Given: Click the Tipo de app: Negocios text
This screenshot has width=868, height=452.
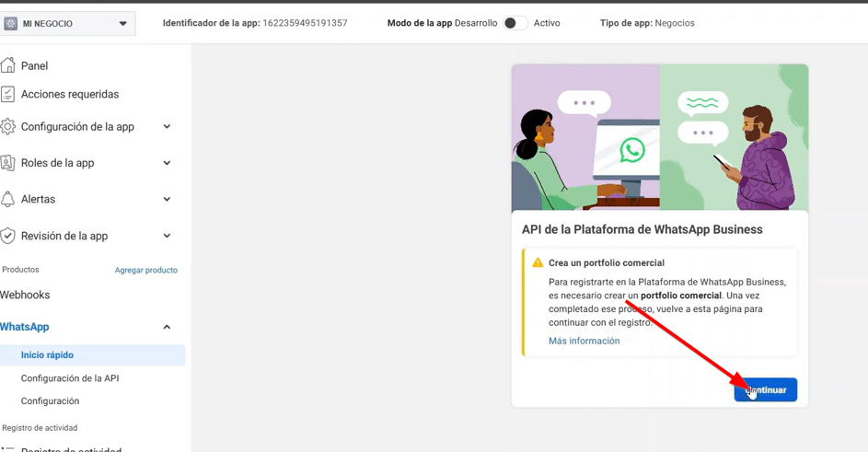Looking at the screenshot, I should [x=647, y=23].
